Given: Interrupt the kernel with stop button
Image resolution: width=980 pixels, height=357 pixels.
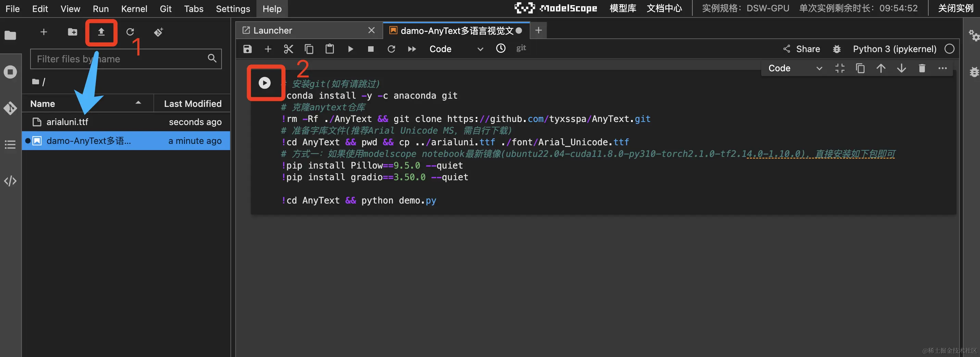Looking at the screenshot, I should click(371, 49).
